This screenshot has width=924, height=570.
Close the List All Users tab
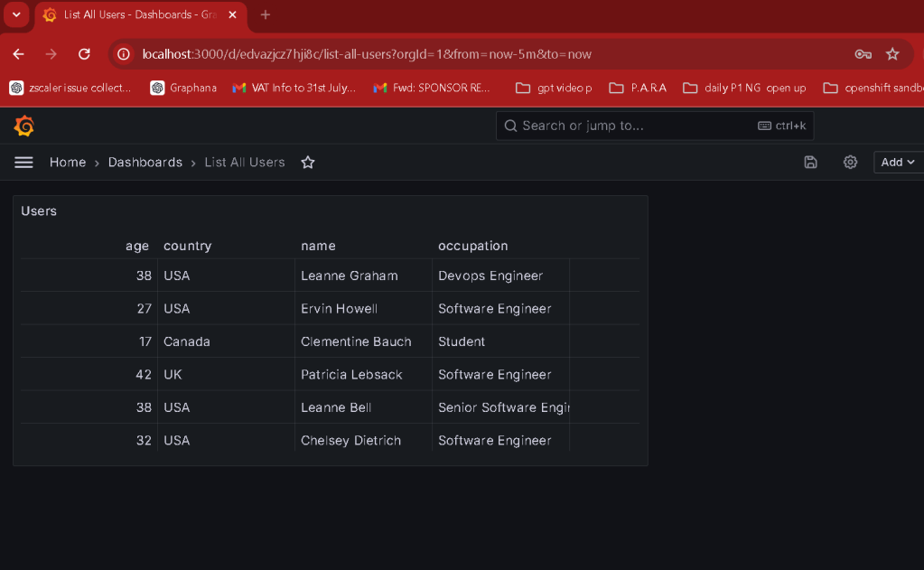(x=232, y=14)
